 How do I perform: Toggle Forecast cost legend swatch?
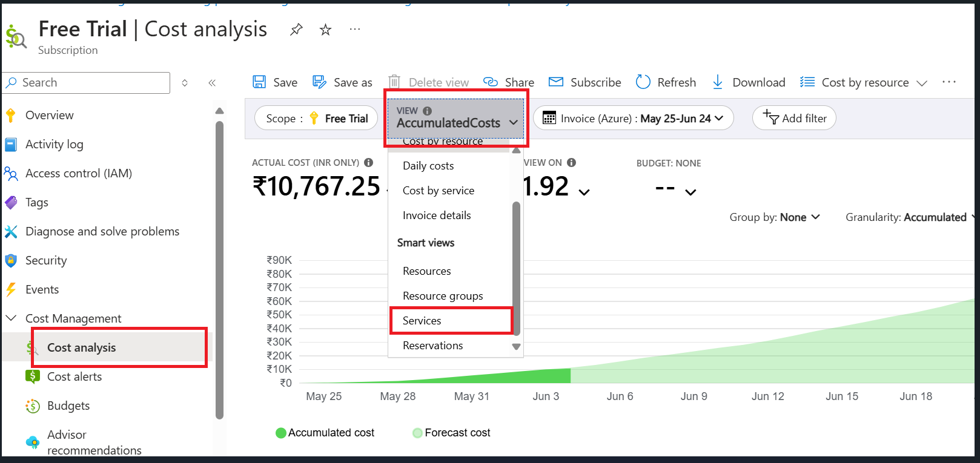[417, 433]
